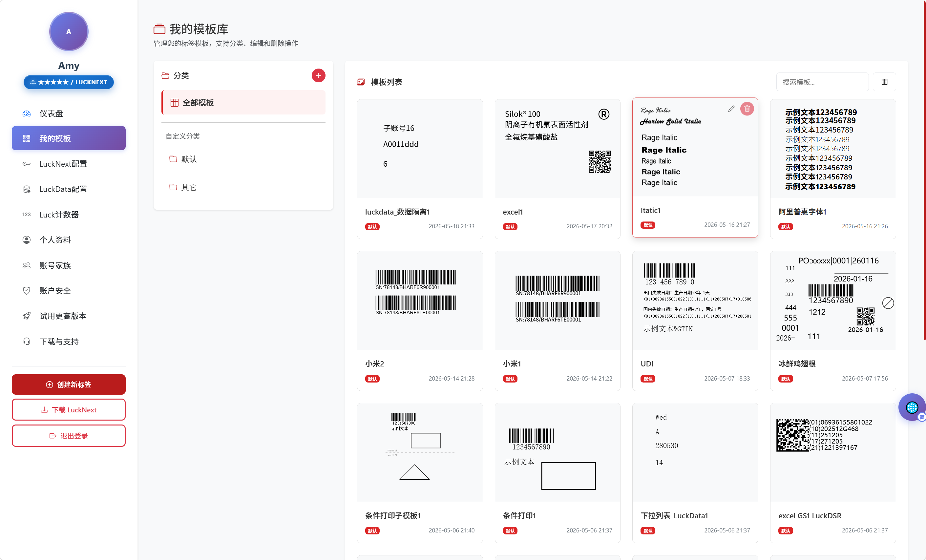
Task: Click the LUCKNEXT five-star membership badge
Action: point(68,82)
